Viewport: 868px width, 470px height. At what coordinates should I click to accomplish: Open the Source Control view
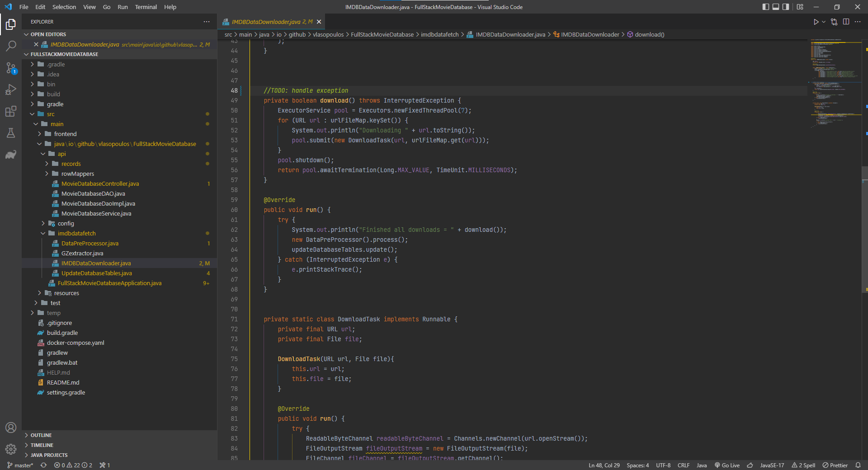click(x=11, y=68)
